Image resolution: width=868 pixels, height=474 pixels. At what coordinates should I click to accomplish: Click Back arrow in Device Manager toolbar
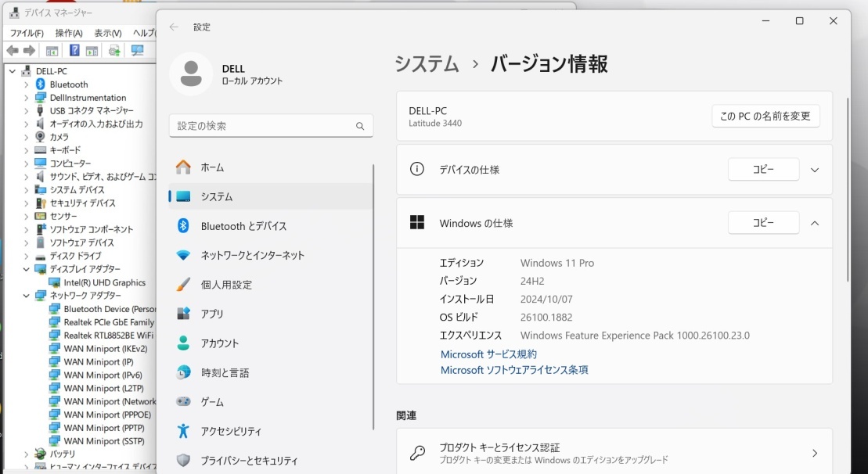[13, 51]
